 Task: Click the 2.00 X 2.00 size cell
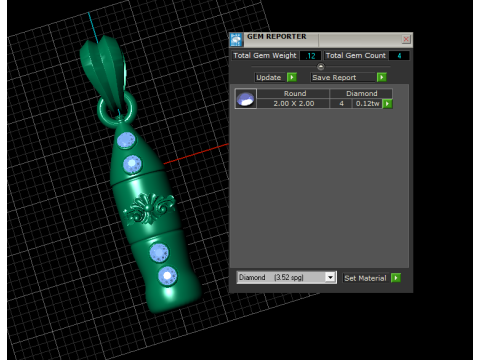[293, 104]
